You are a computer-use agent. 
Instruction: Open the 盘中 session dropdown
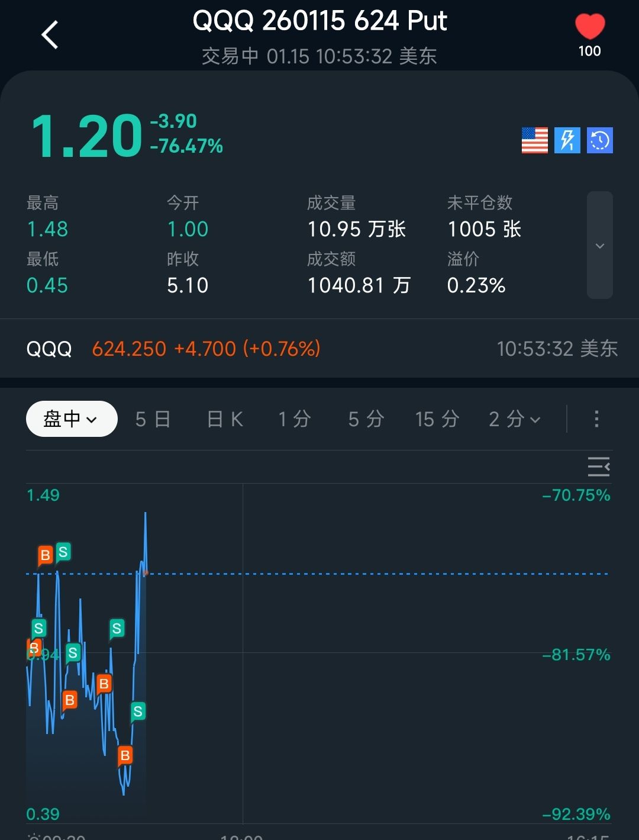[72, 419]
